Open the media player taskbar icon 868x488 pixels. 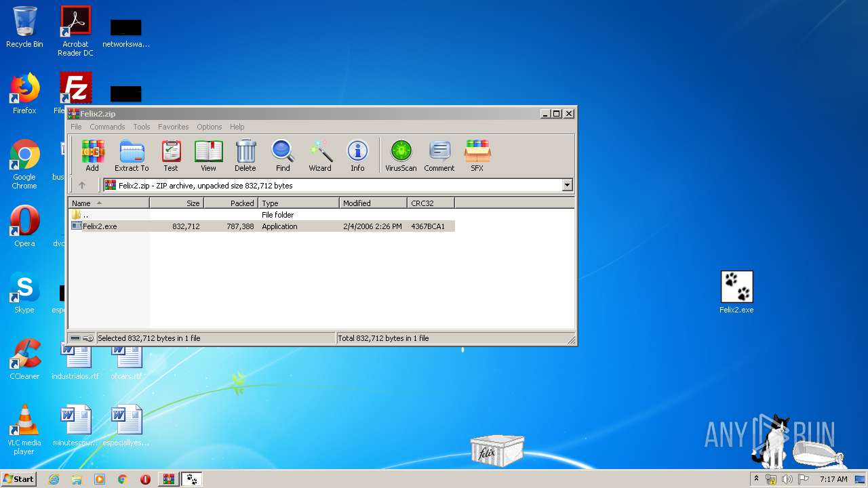point(100,479)
